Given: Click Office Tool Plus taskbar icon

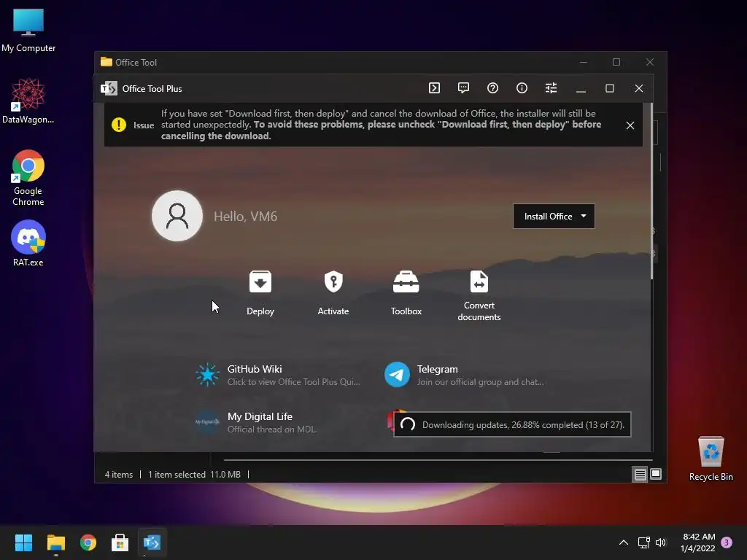Looking at the screenshot, I should click(x=152, y=542).
